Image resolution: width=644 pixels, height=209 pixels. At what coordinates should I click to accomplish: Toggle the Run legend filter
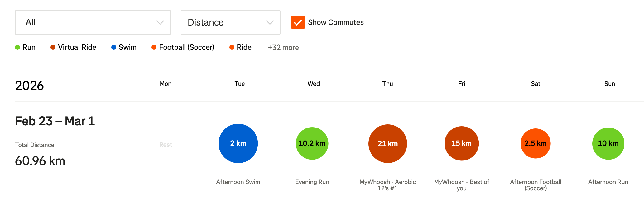click(x=26, y=47)
